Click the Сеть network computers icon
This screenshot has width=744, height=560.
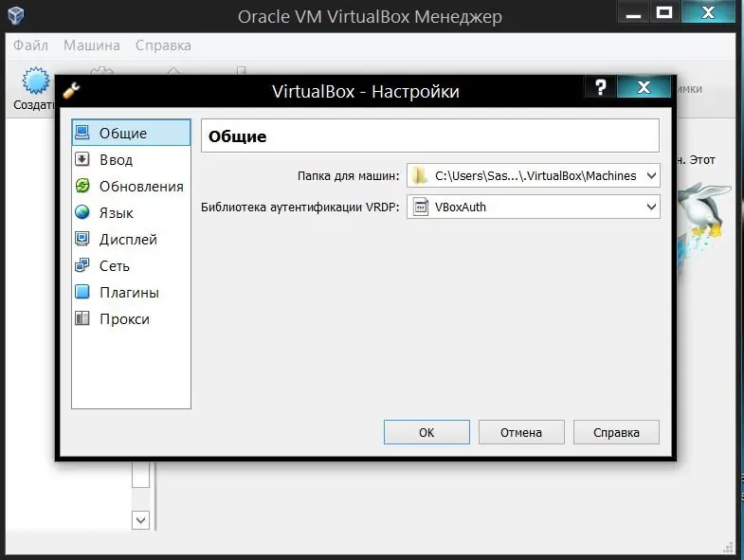(x=82, y=264)
